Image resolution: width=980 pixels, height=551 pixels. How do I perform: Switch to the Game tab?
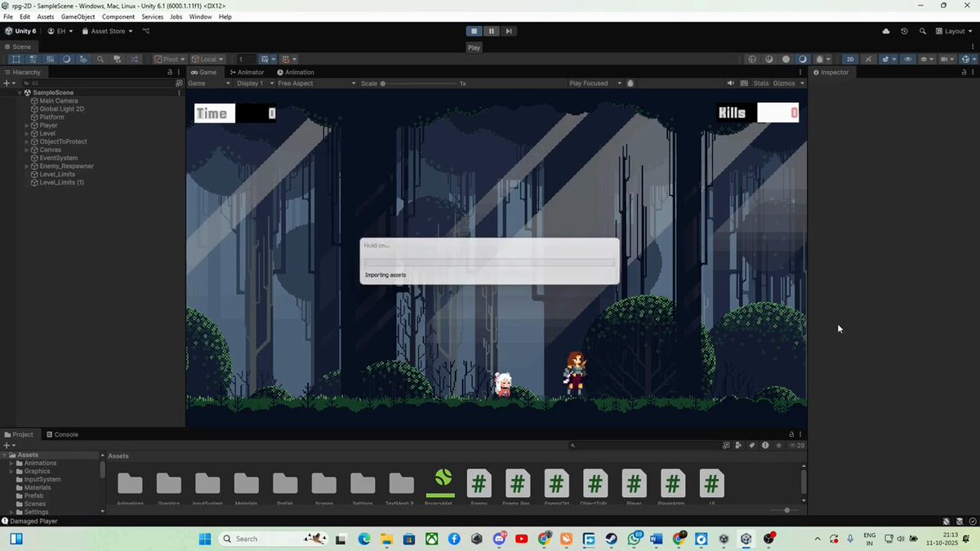point(203,72)
